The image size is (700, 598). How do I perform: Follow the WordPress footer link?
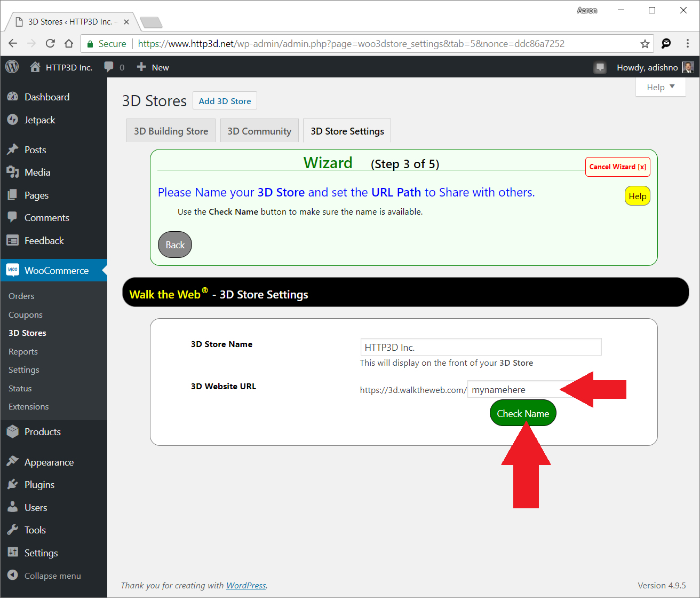246,585
